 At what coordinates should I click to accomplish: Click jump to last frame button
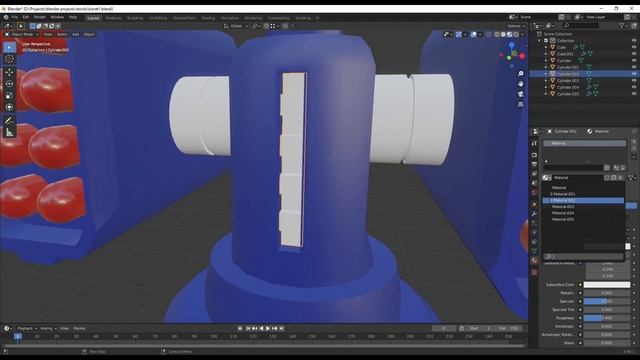click(x=281, y=328)
